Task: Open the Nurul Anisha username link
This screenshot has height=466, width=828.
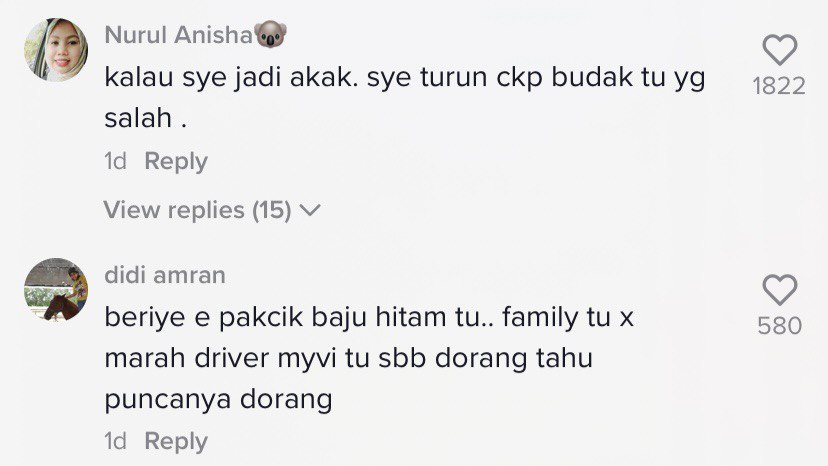Action: (x=179, y=35)
